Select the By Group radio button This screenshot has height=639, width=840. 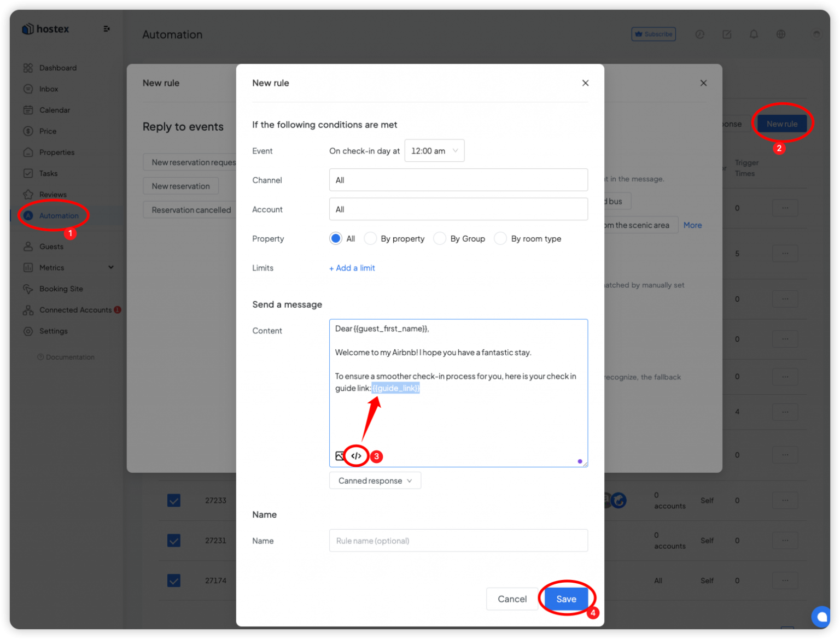pyautogui.click(x=440, y=239)
